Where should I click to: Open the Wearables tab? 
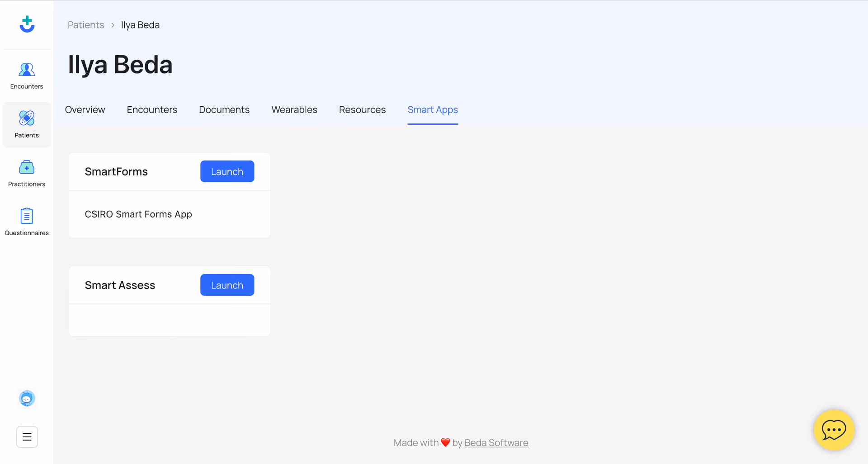[x=294, y=109]
